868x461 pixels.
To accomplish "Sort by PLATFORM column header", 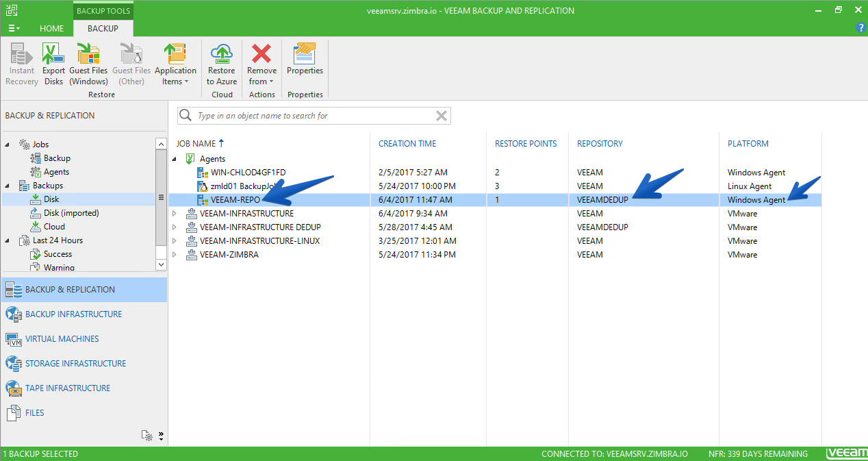I will [748, 144].
